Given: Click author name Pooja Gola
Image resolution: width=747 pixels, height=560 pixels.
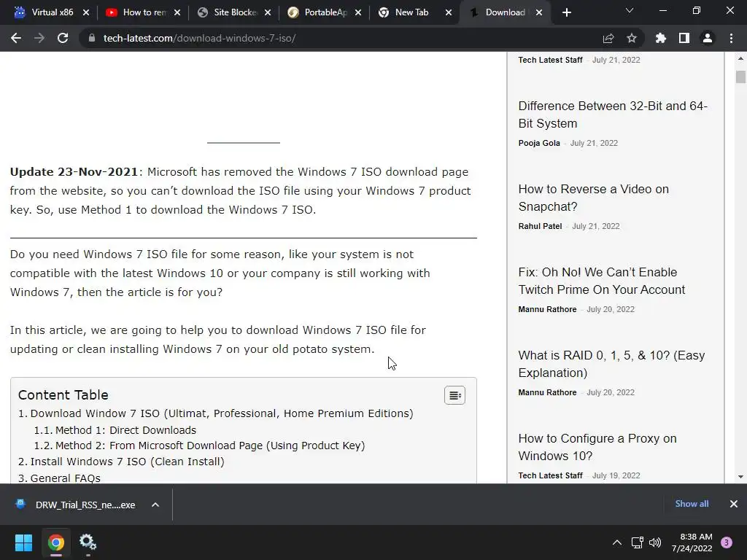Looking at the screenshot, I should (x=539, y=143).
